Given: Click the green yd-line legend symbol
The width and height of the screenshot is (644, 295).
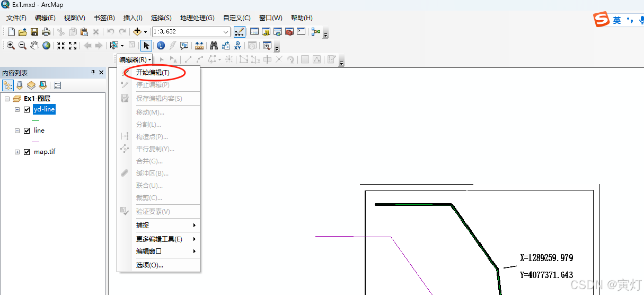Looking at the screenshot, I should pos(36,120).
